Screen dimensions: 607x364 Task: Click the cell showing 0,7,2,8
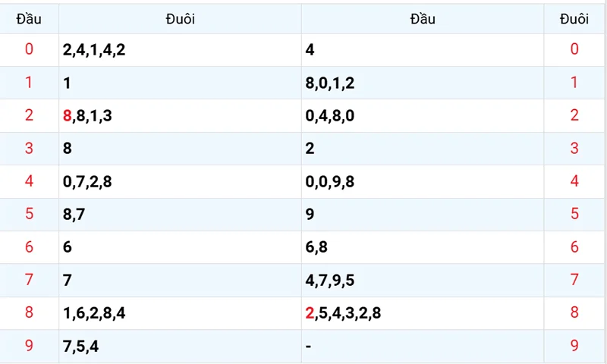[180, 181]
